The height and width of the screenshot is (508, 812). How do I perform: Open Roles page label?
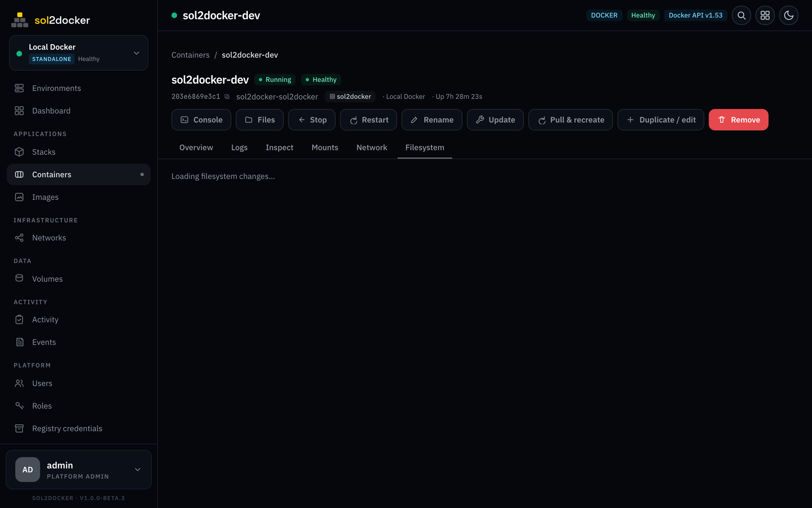click(x=42, y=406)
